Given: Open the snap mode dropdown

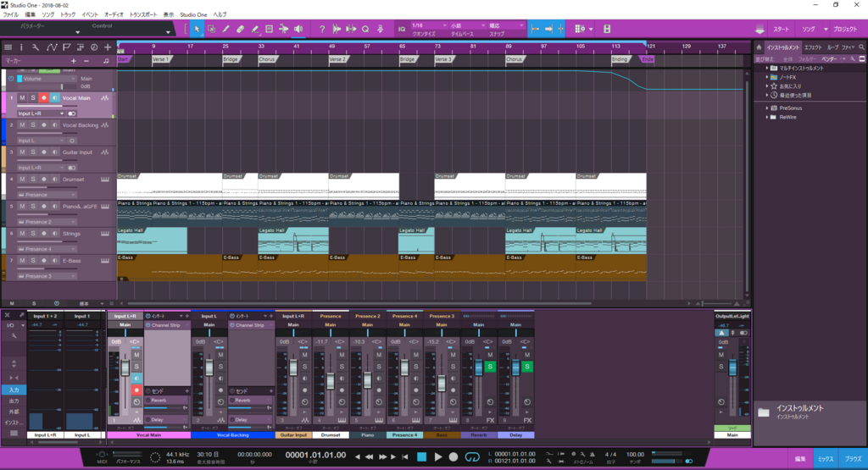Looking at the screenshot, I should click(x=506, y=25).
